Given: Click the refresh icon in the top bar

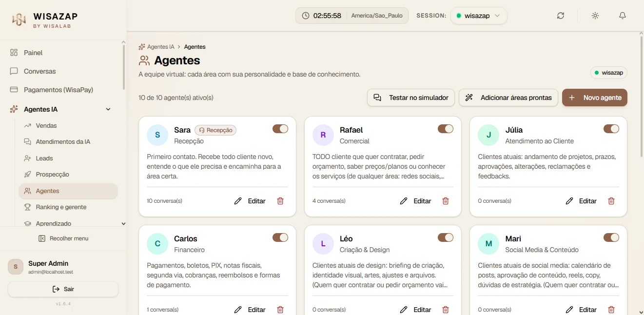Looking at the screenshot, I should [561, 16].
